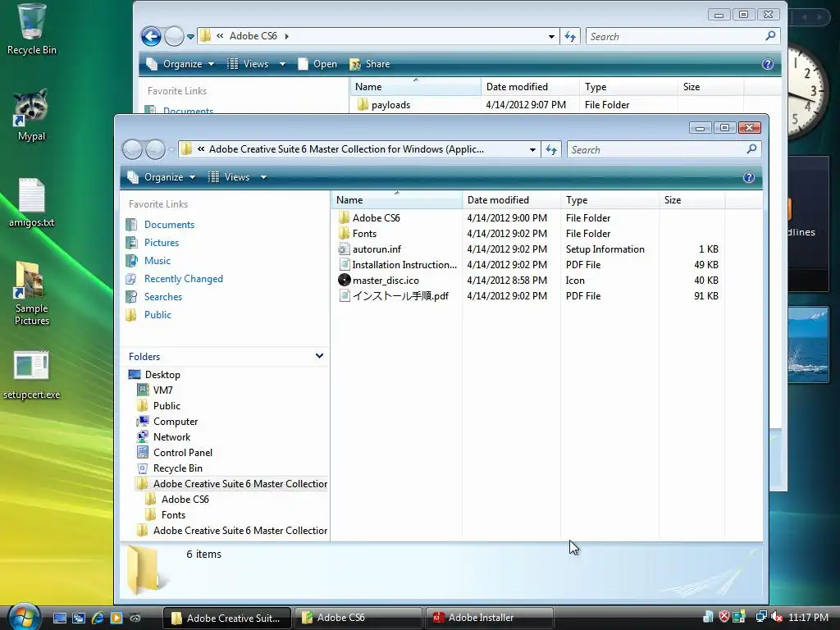
Task: Expand front window address bar dropdown
Action: (532, 150)
